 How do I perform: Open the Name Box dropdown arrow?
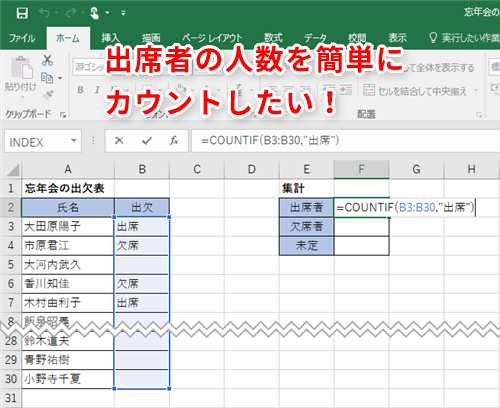click(74, 141)
